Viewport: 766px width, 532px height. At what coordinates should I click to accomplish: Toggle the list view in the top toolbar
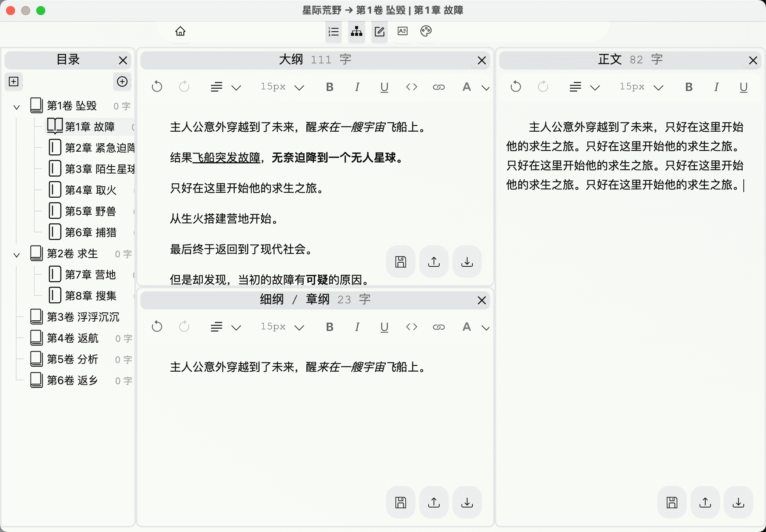pos(333,32)
